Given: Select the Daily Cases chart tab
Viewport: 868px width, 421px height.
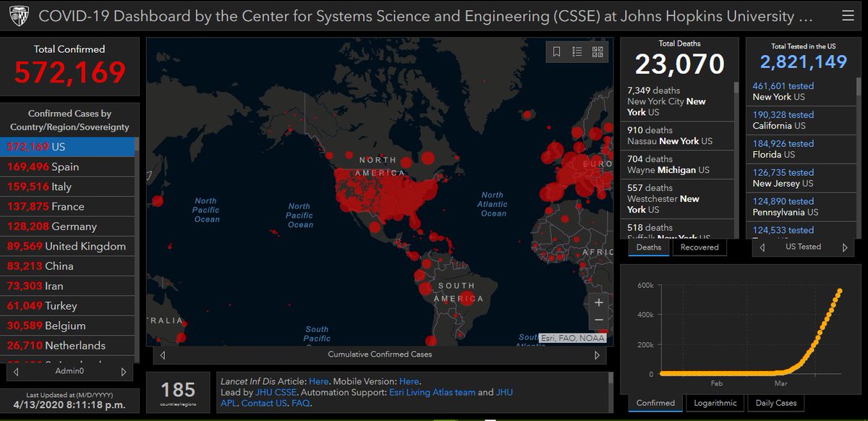Looking at the screenshot, I should 775,404.
